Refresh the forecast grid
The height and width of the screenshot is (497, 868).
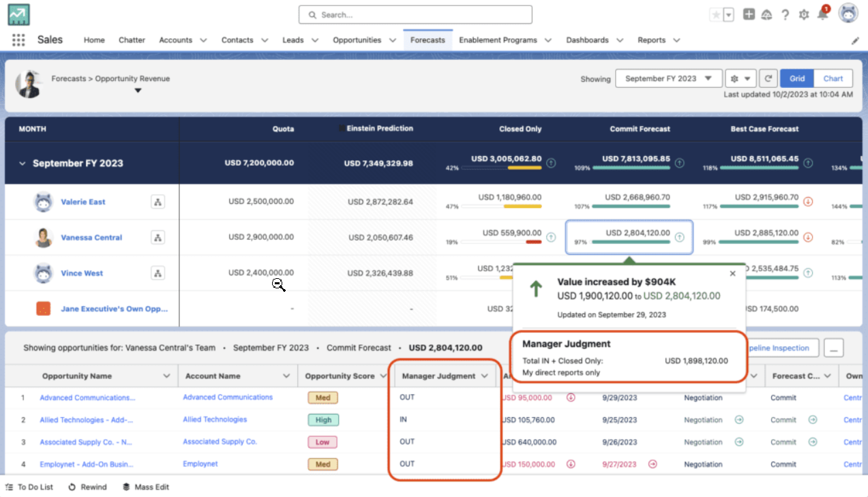[769, 78]
